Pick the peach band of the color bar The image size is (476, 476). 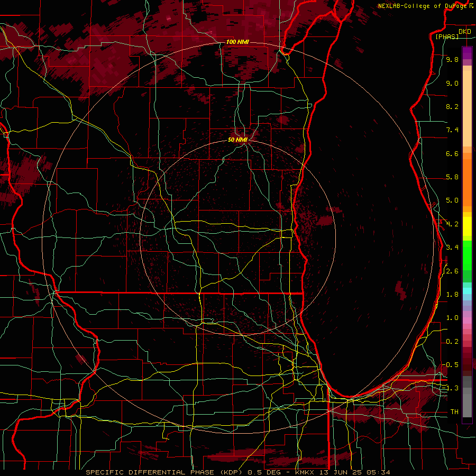(x=467, y=109)
